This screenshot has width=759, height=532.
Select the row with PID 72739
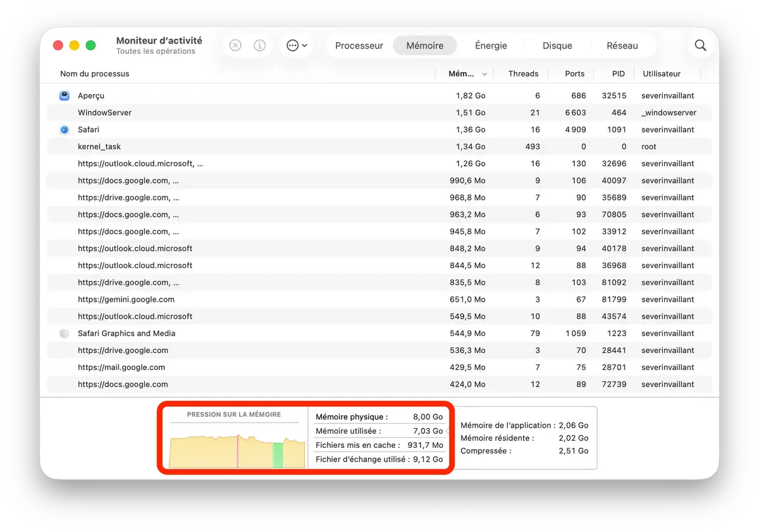(379, 384)
